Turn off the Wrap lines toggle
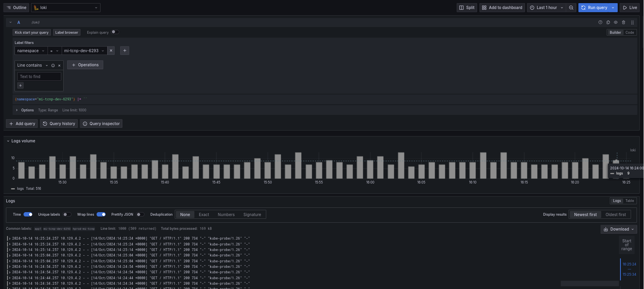 point(101,214)
